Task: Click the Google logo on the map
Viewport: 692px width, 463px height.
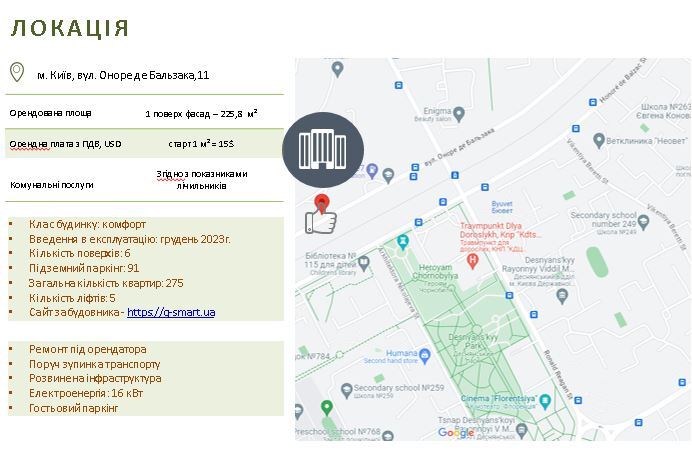Action: pyautogui.click(x=456, y=432)
